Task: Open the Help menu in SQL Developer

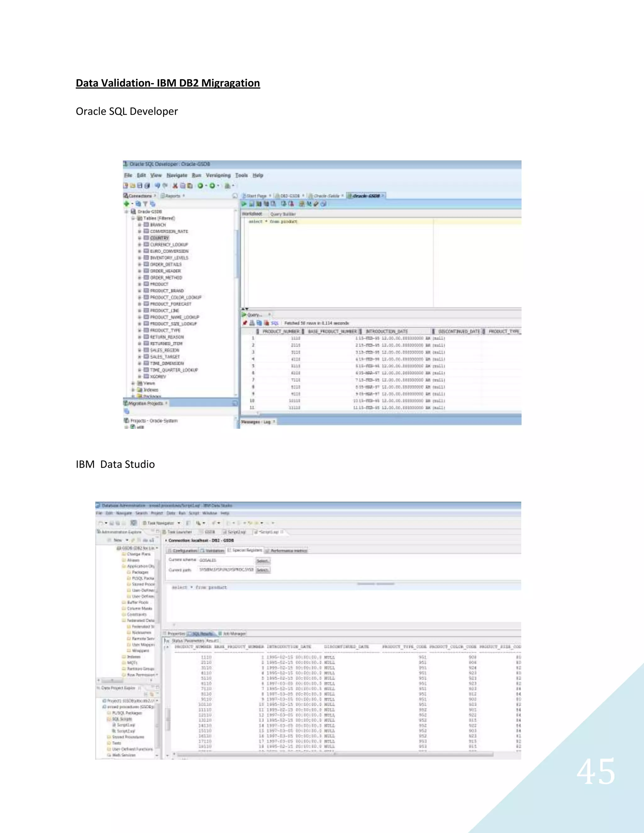Action: click(x=258, y=175)
